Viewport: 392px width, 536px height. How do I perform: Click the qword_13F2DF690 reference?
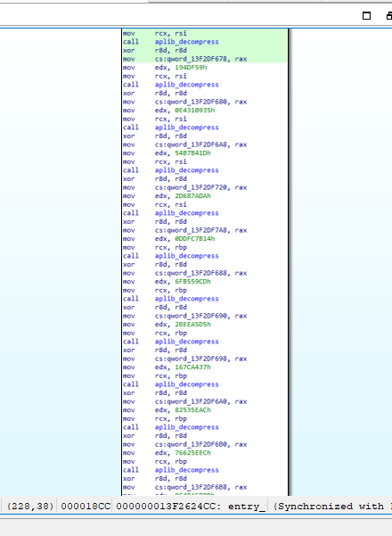(x=196, y=317)
